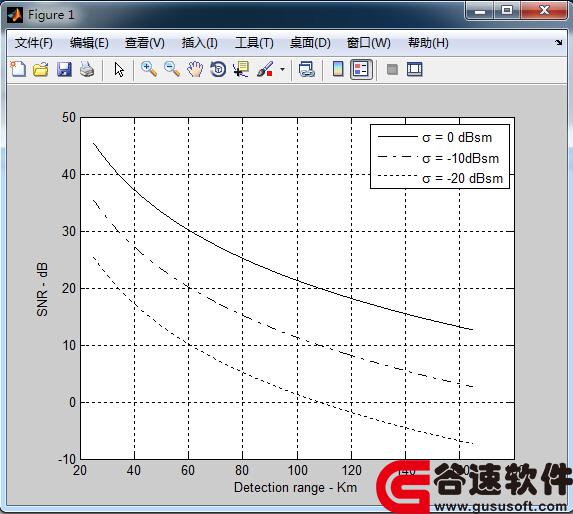Open the 工具(T) menu
The width and height of the screenshot is (573, 514).
(x=254, y=43)
